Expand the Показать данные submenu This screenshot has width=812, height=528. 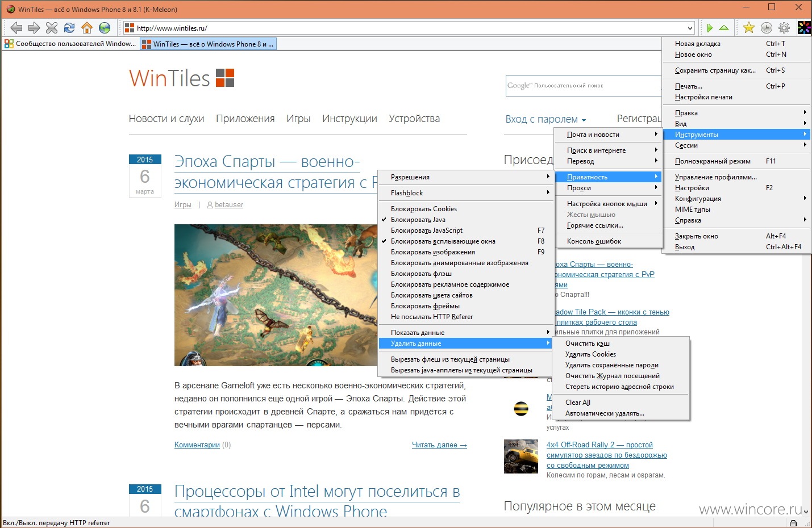click(x=466, y=333)
